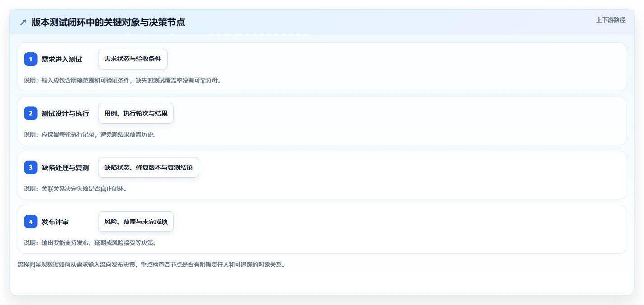Click step badge number 3
Screen dimensions: 644x305
click(x=31, y=167)
